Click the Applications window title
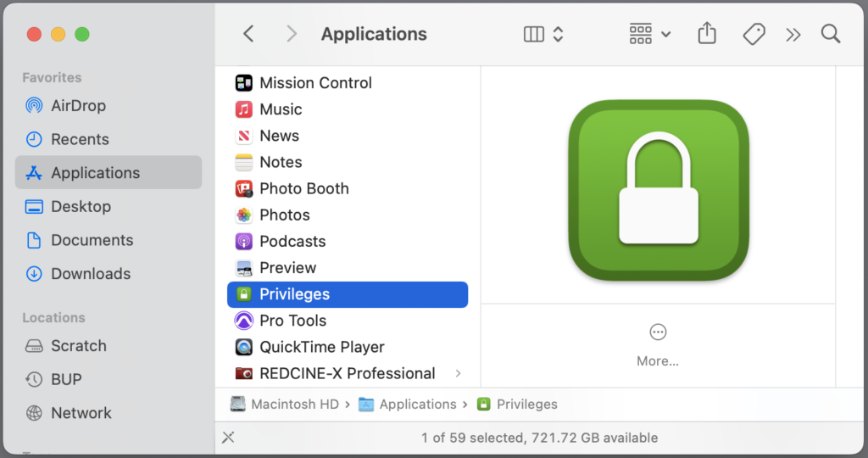868x458 pixels. [x=374, y=34]
